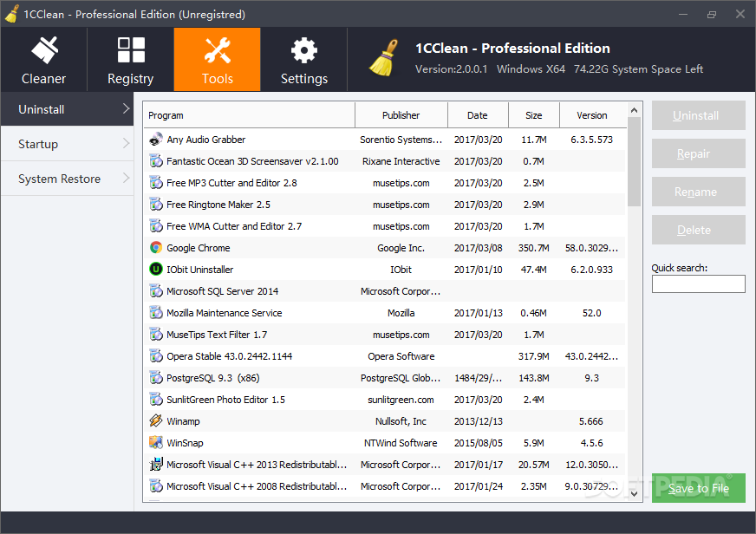Sort by the Publisher column header
Screen dimensions: 756x534
click(x=401, y=115)
